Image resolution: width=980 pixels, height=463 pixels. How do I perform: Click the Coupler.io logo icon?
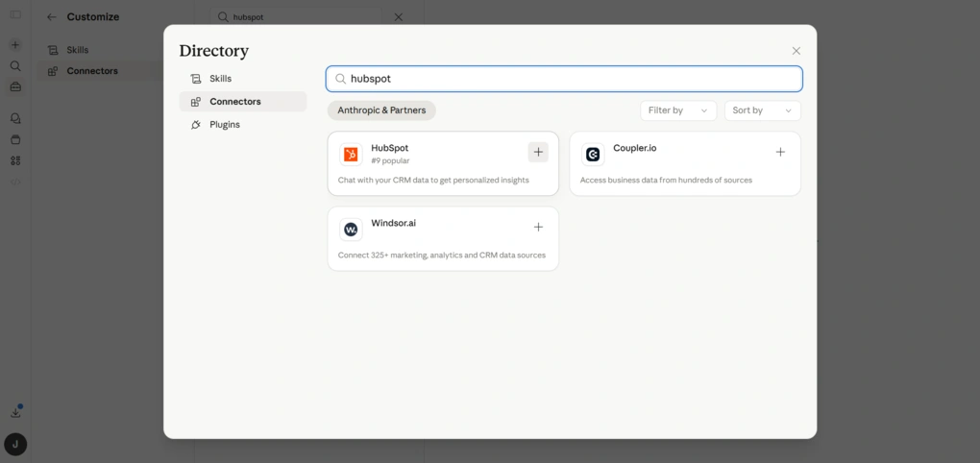(593, 155)
